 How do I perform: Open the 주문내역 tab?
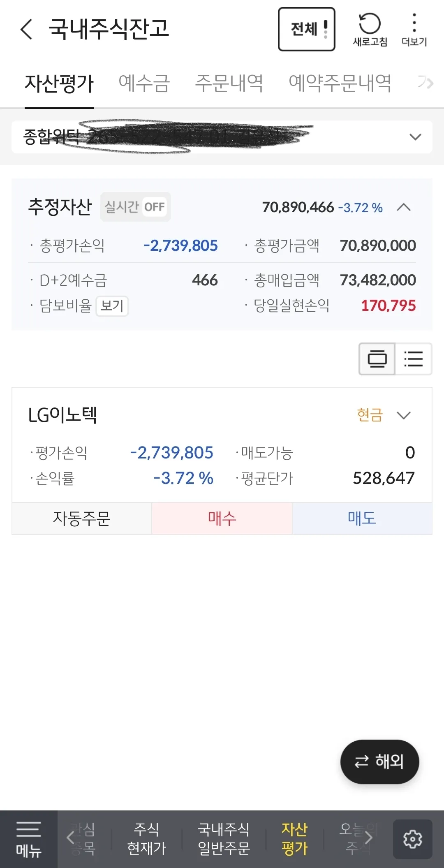click(229, 83)
